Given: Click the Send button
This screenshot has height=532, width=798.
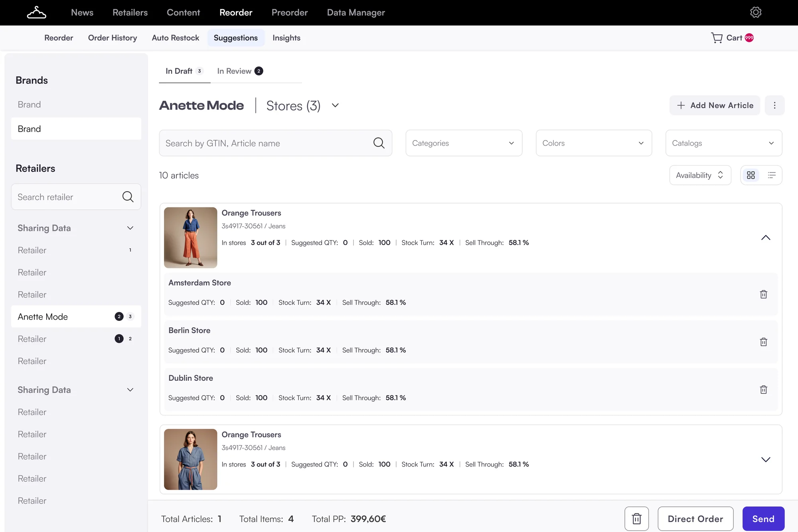Looking at the screenshot, I should pos(763,519).
